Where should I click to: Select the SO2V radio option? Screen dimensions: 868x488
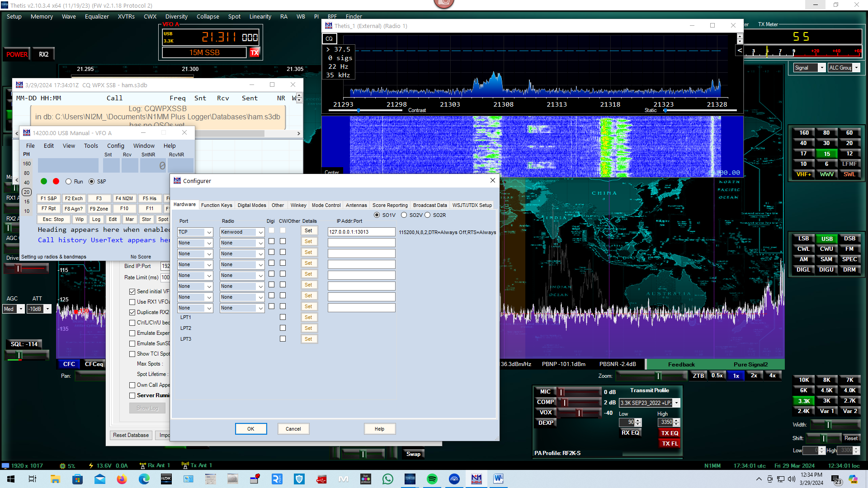404,215
